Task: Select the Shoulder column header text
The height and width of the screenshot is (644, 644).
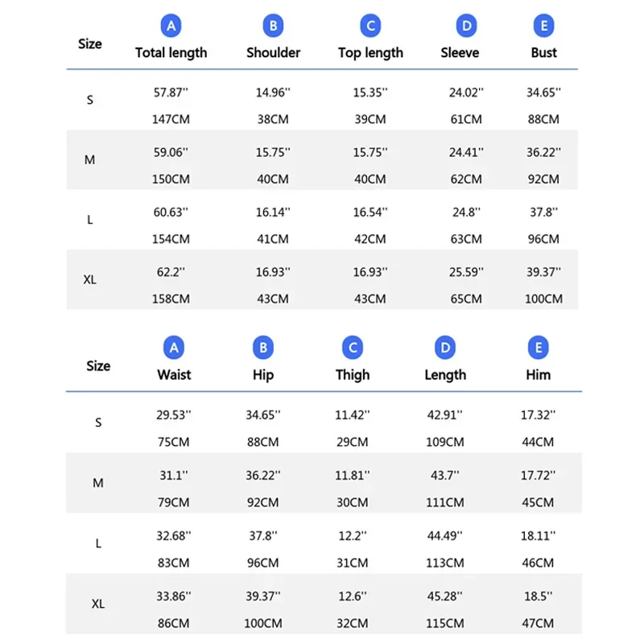Action: 273,53
